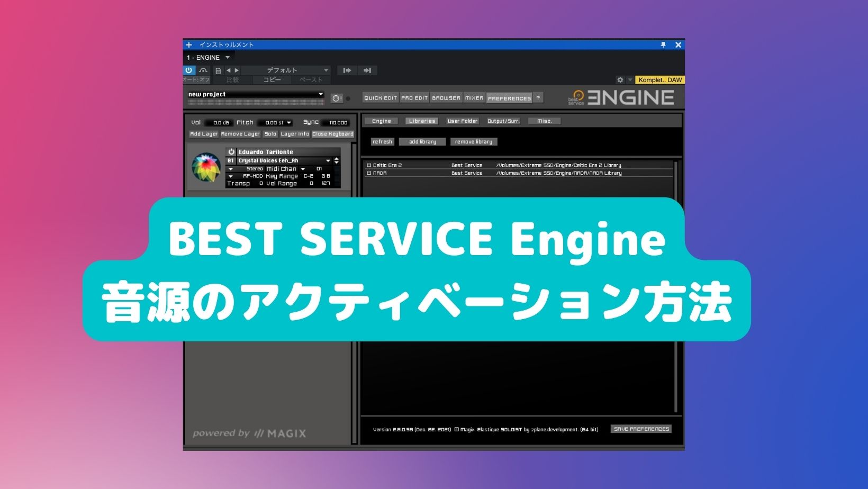
Task: Click SAVE PREFERENCES button
Action: 641,429
